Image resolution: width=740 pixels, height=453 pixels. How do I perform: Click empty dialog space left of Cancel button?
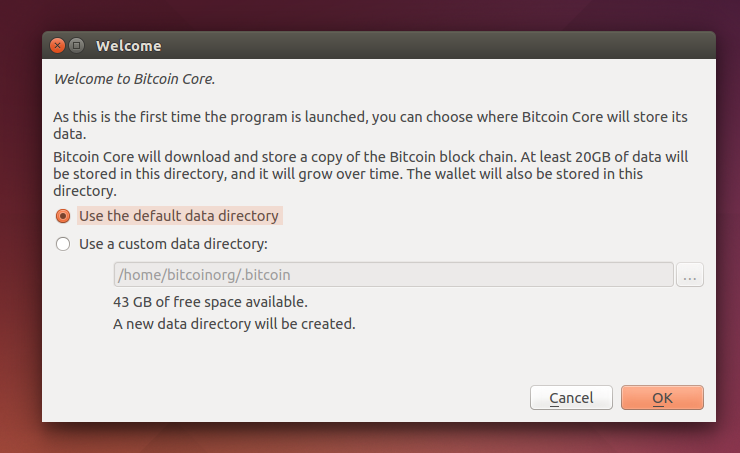pyautogui.click(x=300, y=398)
